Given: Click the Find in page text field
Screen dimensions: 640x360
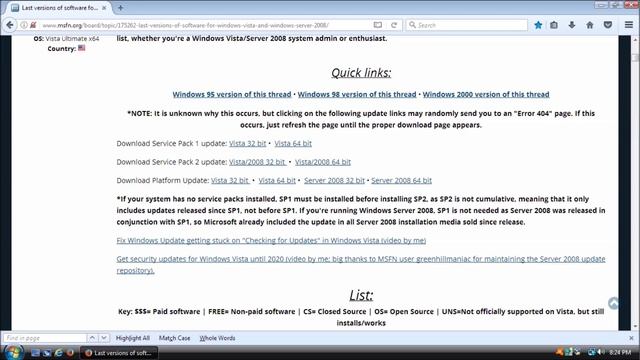Looking at the screenshot, I should (x=45, y=338).
